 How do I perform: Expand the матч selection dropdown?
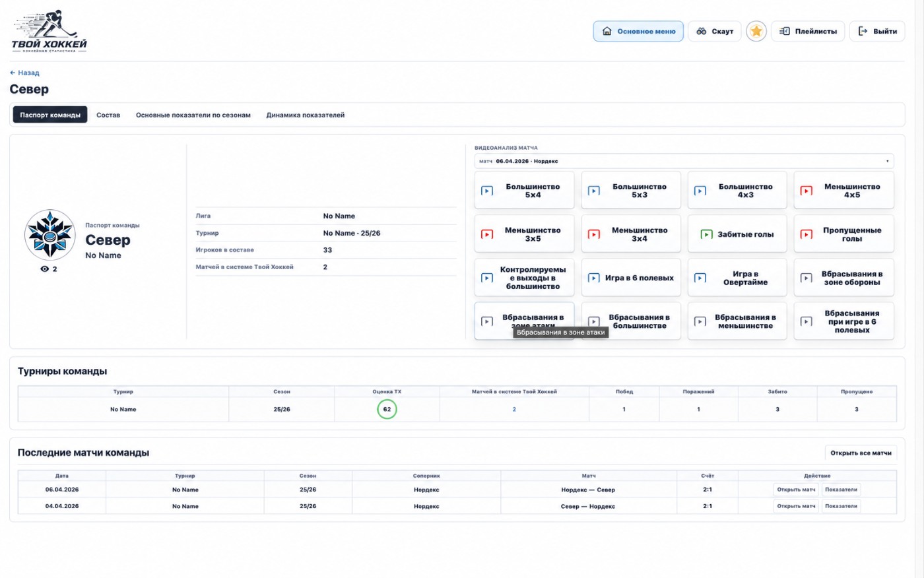click(x=684, y=161)
